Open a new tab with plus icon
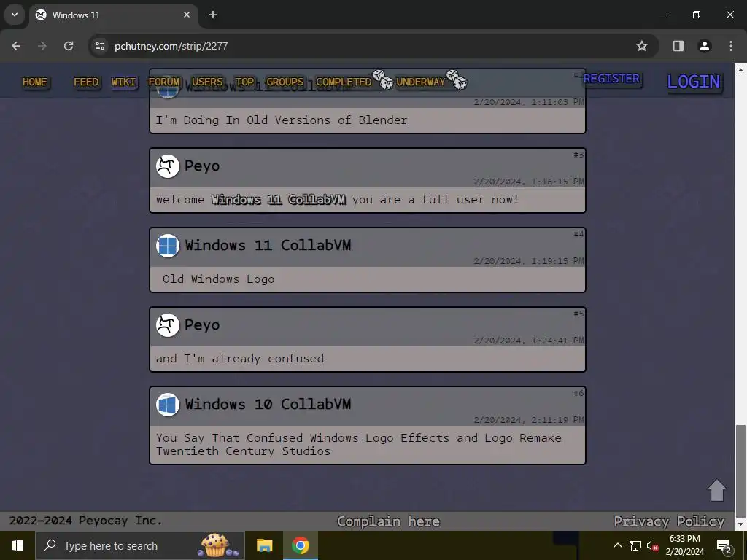This screenshot has width=747, height=560. [x=213, y=15]
